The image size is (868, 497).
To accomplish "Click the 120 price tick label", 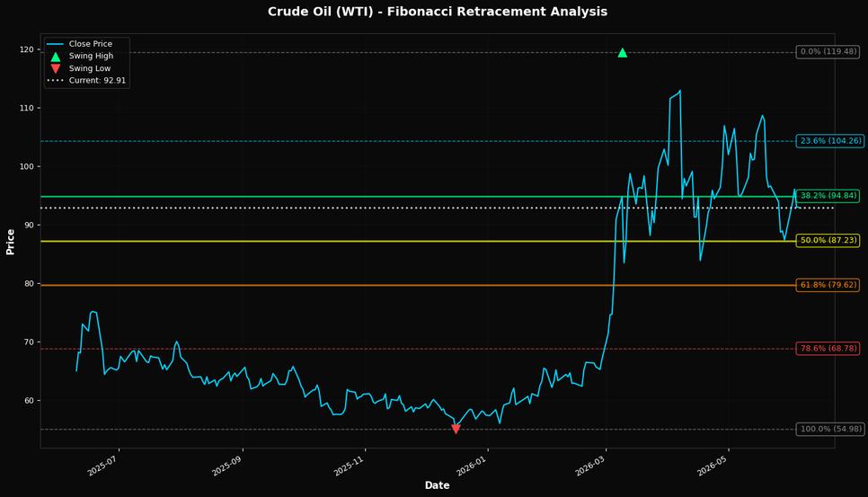I will tap(27, 49).
